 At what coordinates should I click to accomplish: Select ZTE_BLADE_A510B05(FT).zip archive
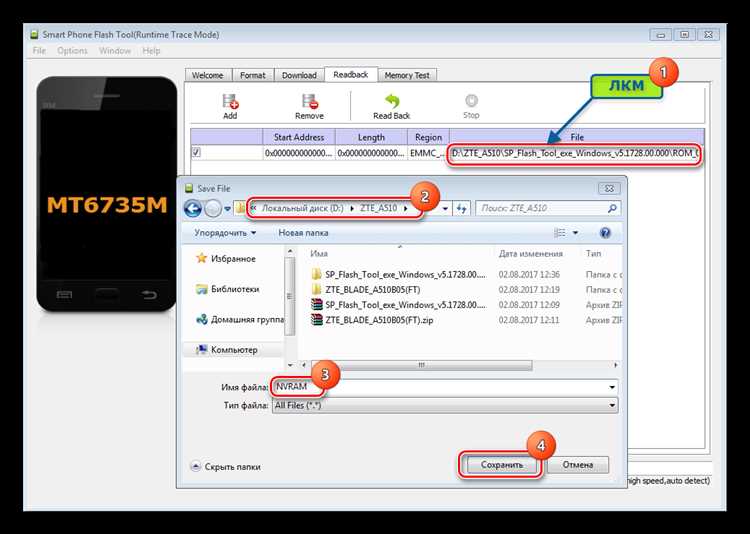click(x=372, y=320)
